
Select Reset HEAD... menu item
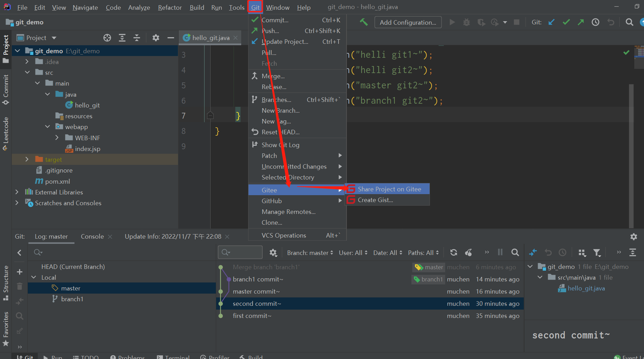point(297,132)
